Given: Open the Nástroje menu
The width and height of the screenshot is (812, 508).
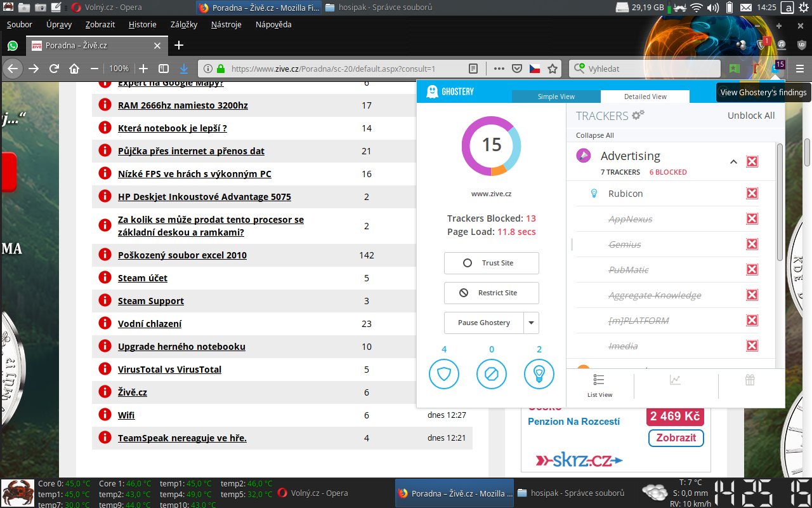Looking at the screenshot, I should click(x=227, y=24).
